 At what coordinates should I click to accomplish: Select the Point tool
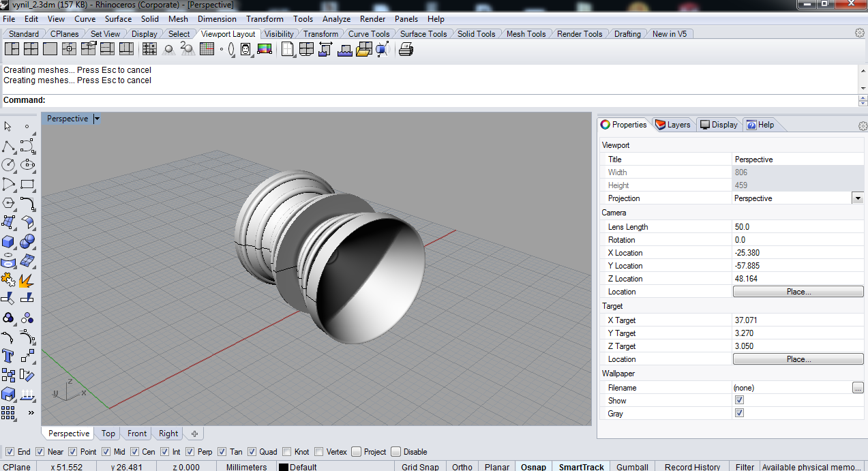pyautogui.click(x=27, y=127)
